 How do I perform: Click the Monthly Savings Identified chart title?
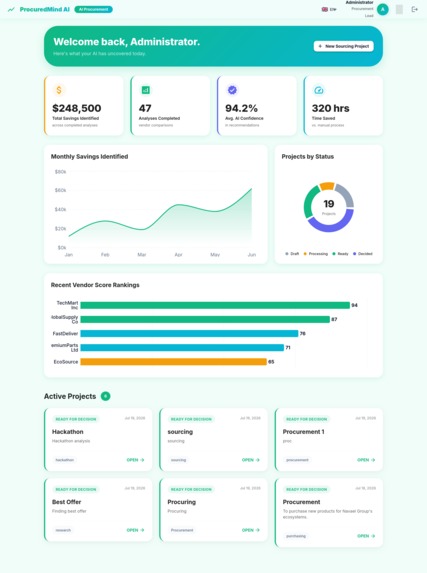(90, 156)
